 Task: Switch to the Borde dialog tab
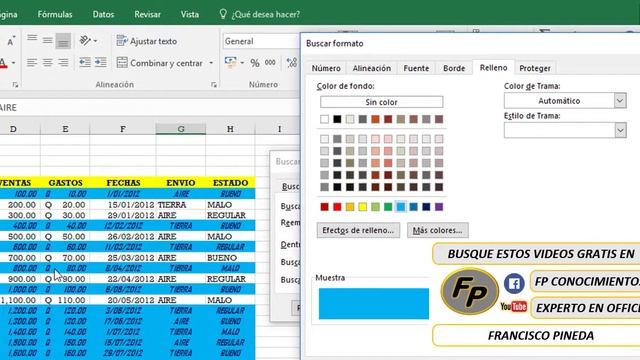coord(454,68)
